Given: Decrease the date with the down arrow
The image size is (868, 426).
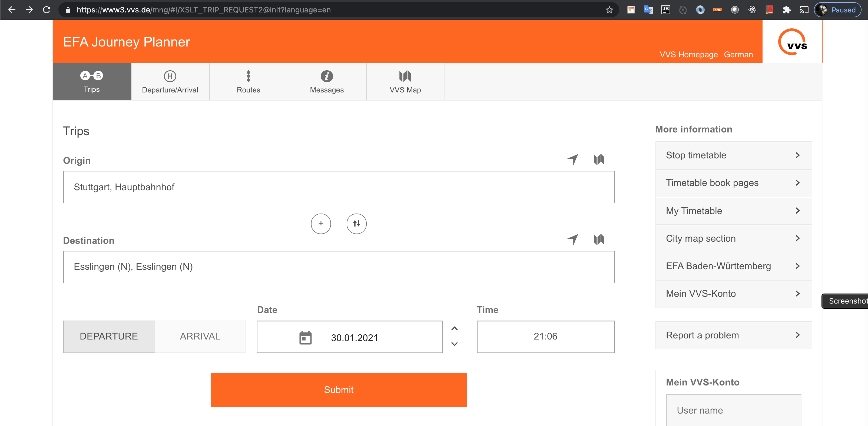Looking at the screenshot, I should 454,344.
